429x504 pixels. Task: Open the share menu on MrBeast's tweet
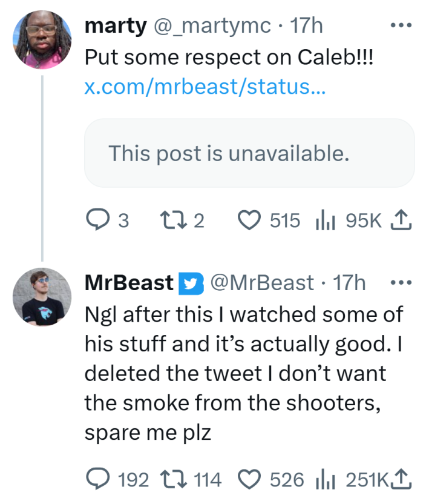[x=401, y=479]
